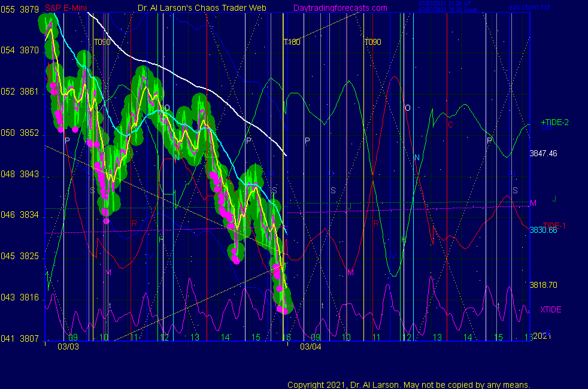
Task: Click the 03/03 date label
Action: coord(68,346)
